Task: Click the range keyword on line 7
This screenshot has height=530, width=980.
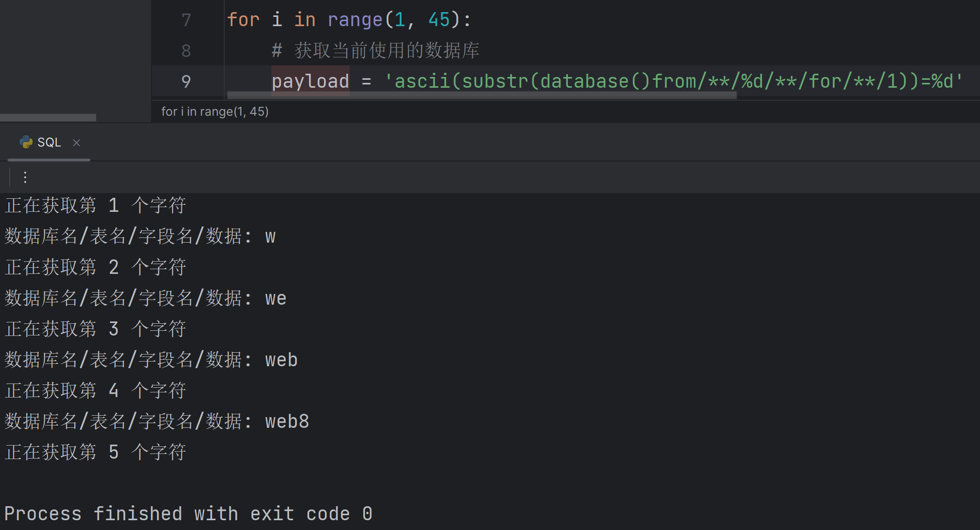Action: tap(355, 20)
